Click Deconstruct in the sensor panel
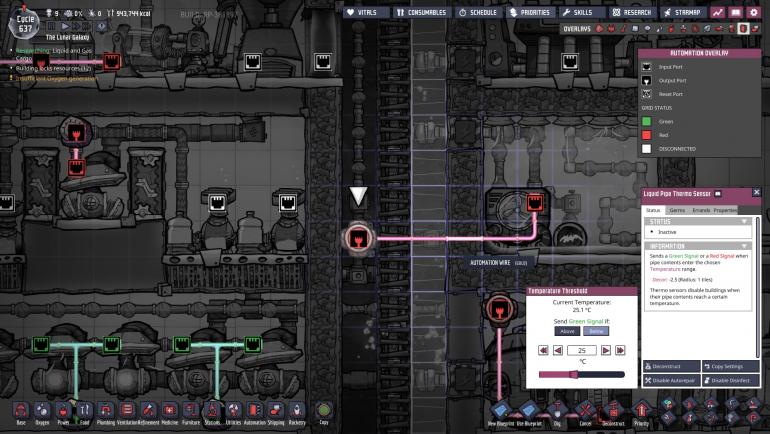This screenshot has width=770, height=434. tap(672, 366)
